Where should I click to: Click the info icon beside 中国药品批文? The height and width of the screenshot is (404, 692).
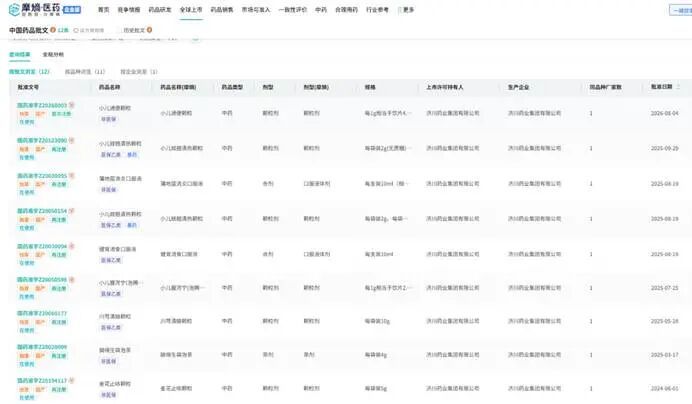point(53,30)
